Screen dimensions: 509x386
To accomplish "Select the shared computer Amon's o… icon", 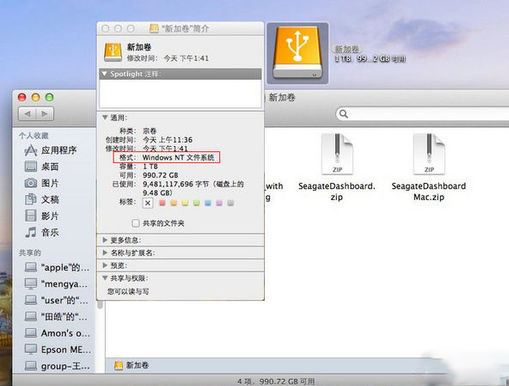I will pyautogui.click(x=31, y=333).
